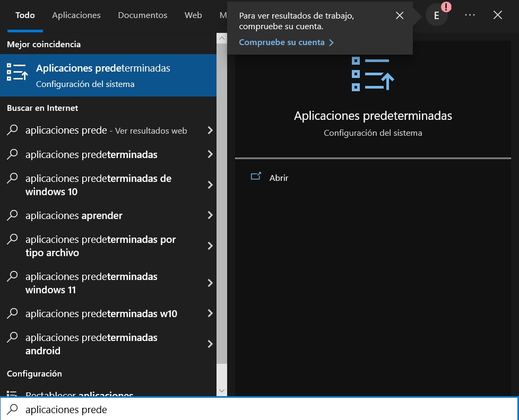Select the 'aplicaciones predeterminadas' web suggestion text
This screenshot has width=519, height=420.
(x=91, y=154)
